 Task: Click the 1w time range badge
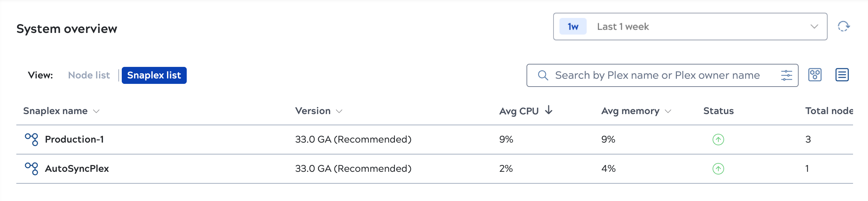(x=573, y=26)
